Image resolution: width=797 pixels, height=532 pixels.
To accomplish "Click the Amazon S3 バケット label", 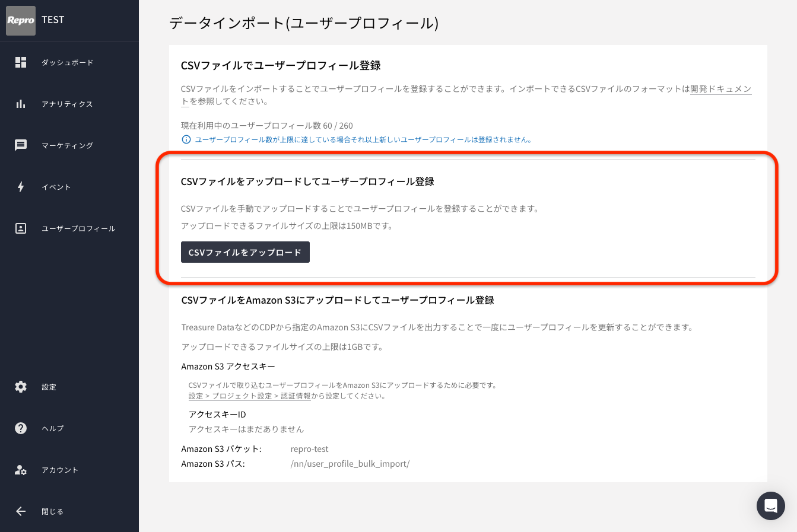I will click(221, 449).
